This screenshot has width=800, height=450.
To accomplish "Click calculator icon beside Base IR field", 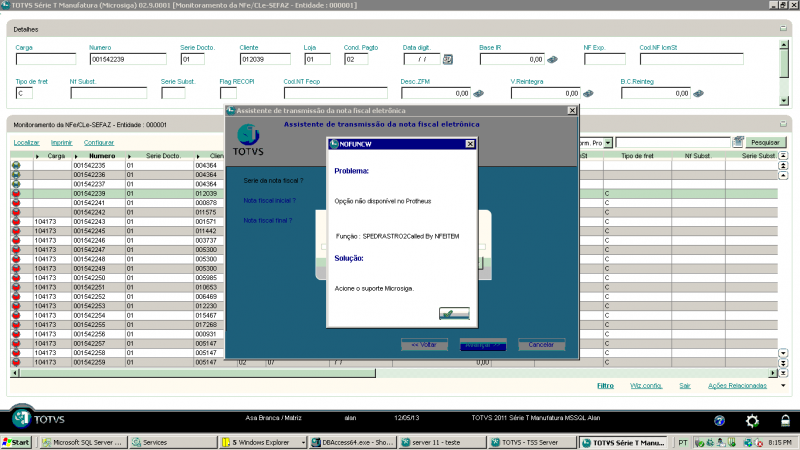I will tap(552, 60).
